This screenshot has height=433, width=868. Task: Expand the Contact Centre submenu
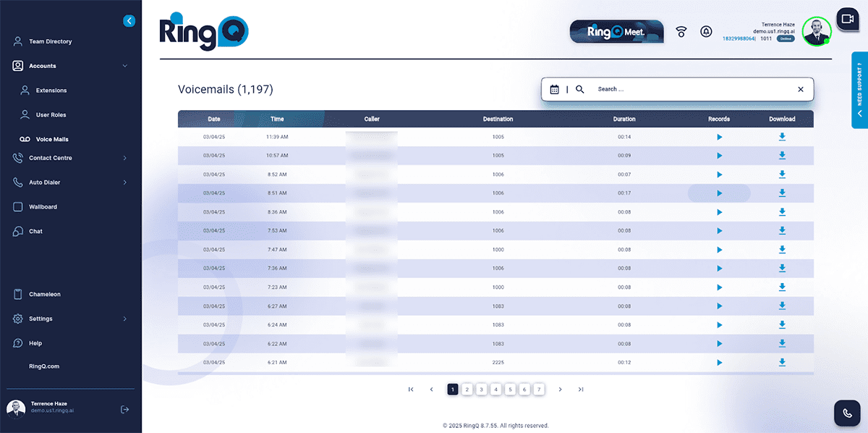(x=125, y=158)
